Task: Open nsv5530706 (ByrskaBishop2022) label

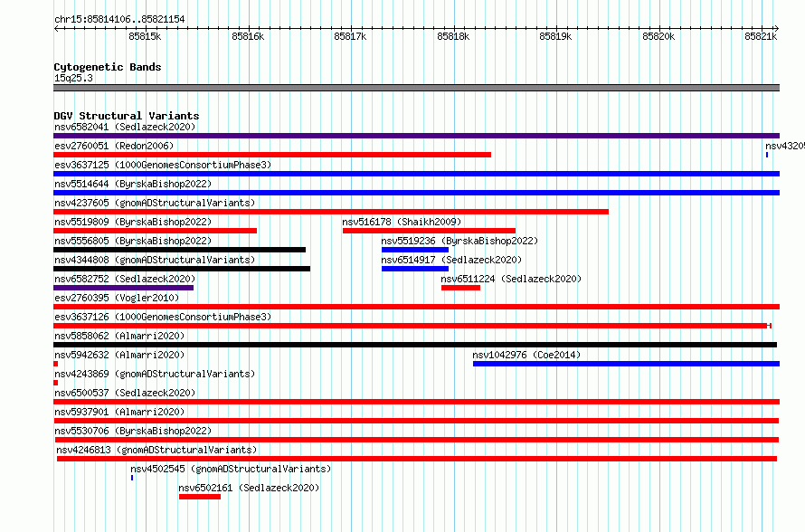Action: click(x=133, y=431)
